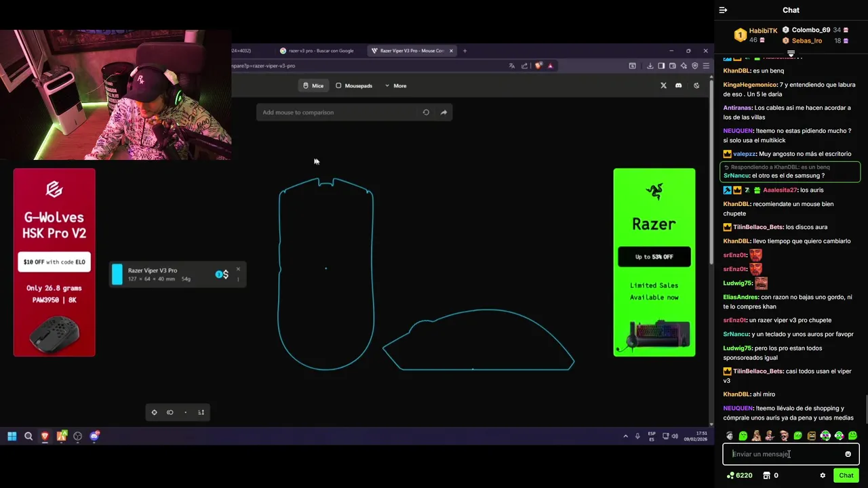Viewport: 868px width, 488px height.
Task: Click the translate page icon in address bar
Action: 511,66
